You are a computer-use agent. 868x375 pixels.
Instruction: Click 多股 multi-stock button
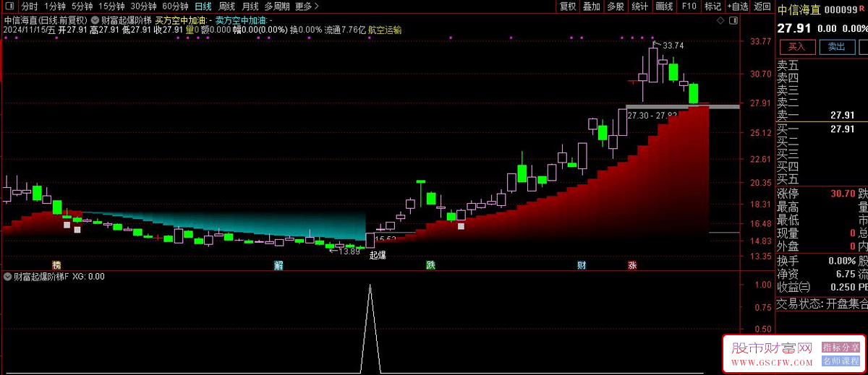(616, 7)
